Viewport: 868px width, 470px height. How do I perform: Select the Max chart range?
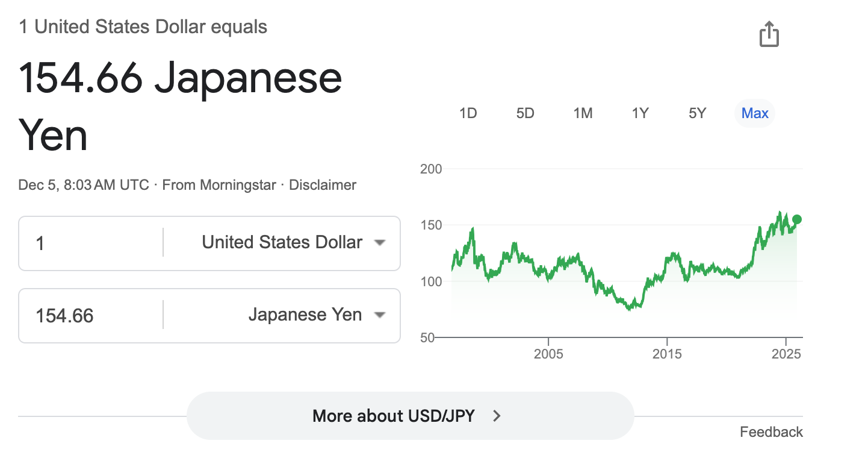tap(755, 113)
